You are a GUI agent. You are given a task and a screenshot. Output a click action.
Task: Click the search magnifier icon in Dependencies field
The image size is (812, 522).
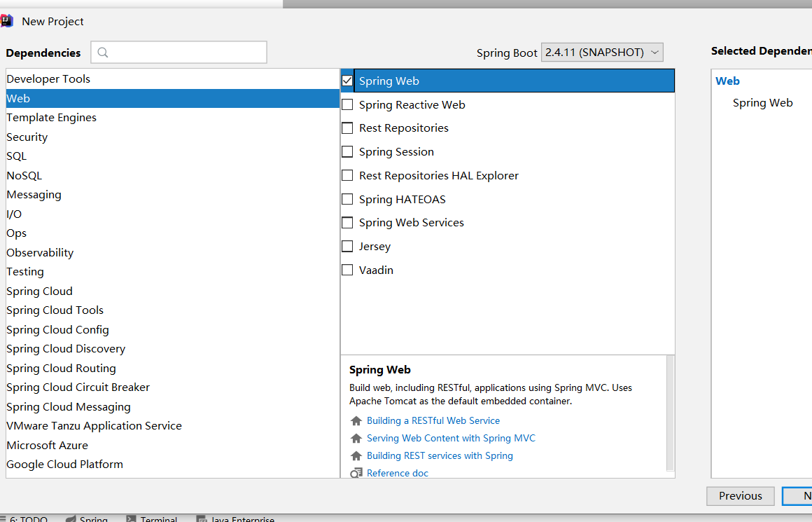(102, 53)
